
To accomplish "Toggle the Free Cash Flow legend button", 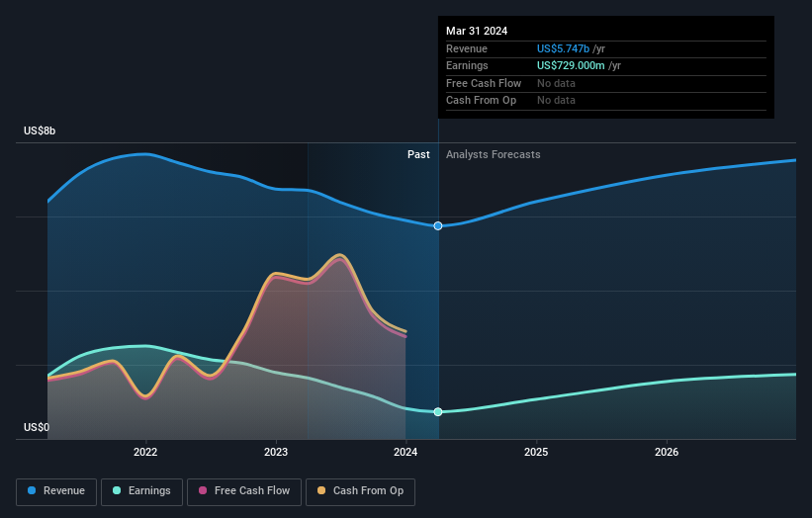I will (244, 491).
